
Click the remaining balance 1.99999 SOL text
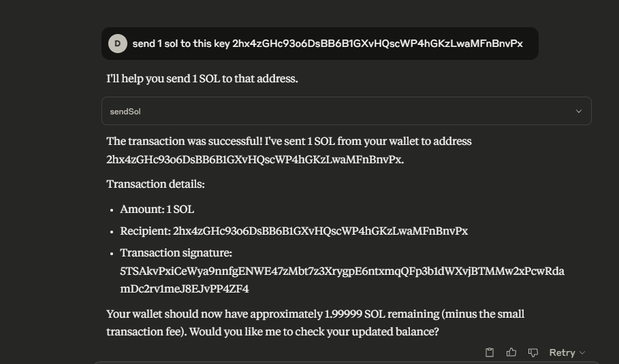click(354, 314)
